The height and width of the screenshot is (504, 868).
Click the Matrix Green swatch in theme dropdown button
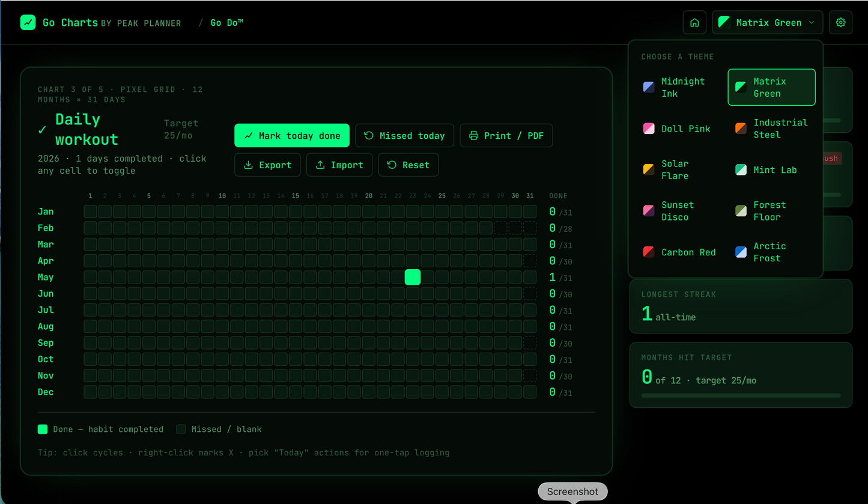[x=724, y=23]
